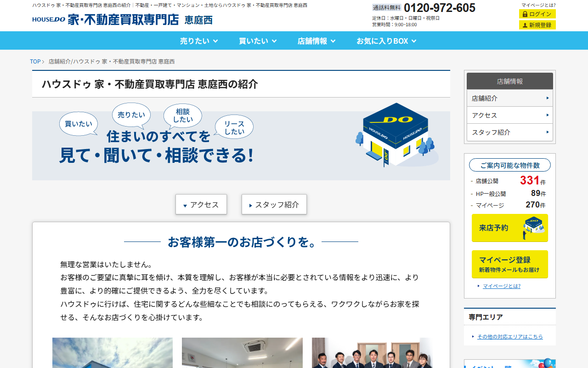Click the ご案内可能な物件数 label
The height and width of the screenshot is (368, 588).
(x=510, y=165)
